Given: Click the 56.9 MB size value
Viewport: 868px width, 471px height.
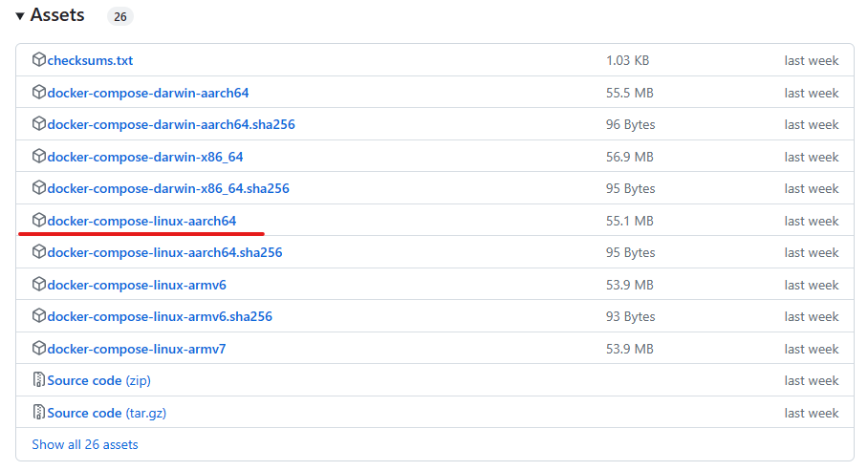Looking at the screenshot, I should pyautogui.click(x=629, y=158).
